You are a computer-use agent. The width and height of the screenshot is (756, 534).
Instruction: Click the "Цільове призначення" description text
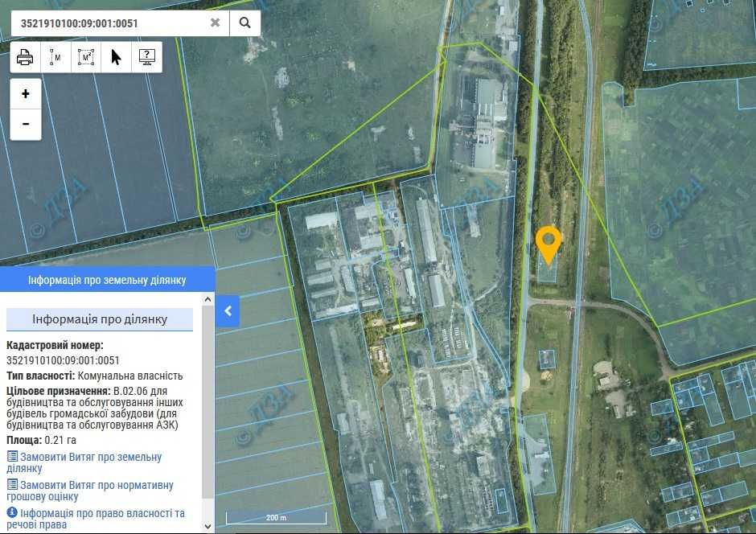pyautogui.click(x=95, y=408)
